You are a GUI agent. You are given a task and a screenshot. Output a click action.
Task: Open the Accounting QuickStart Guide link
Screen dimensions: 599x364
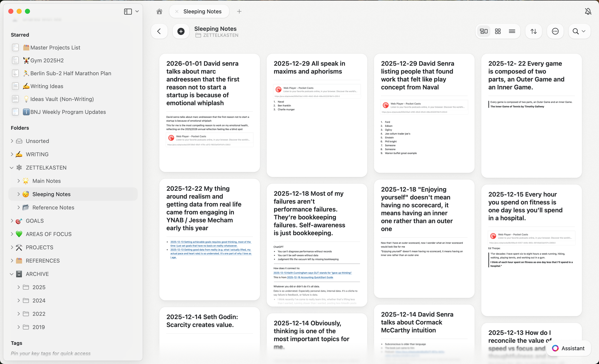tap(310, 277)
